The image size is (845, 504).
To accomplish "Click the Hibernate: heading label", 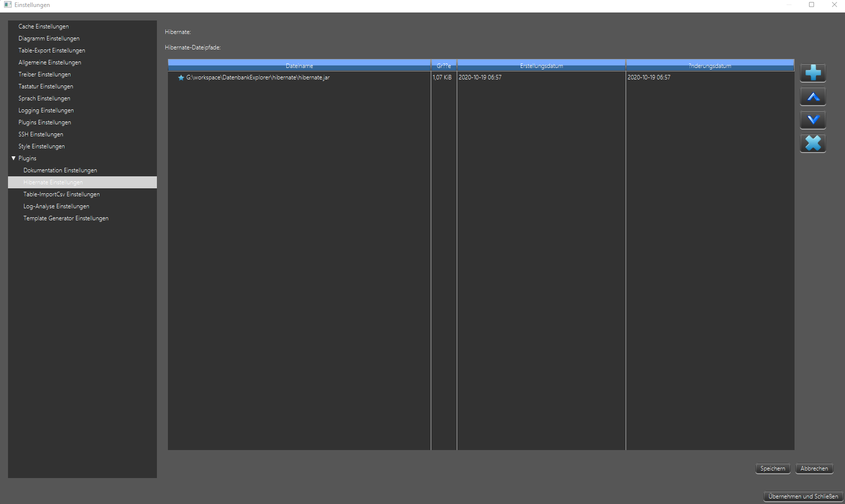I will click(178, 32).
